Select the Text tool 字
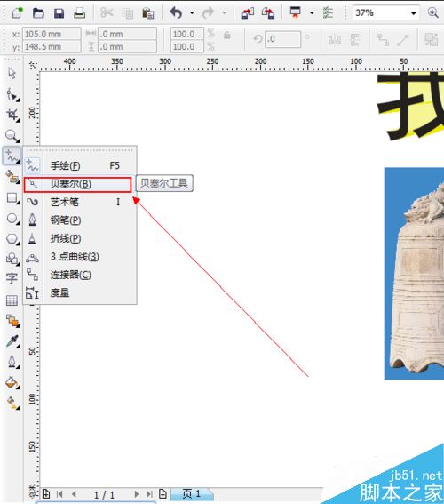The height and width of the screenshot is (504, 444). [x=12, y=278]
